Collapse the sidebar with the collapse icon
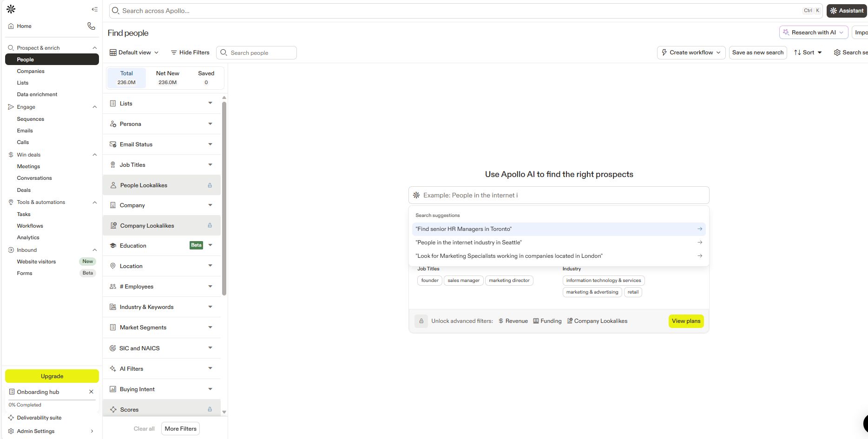 (95, 9)
